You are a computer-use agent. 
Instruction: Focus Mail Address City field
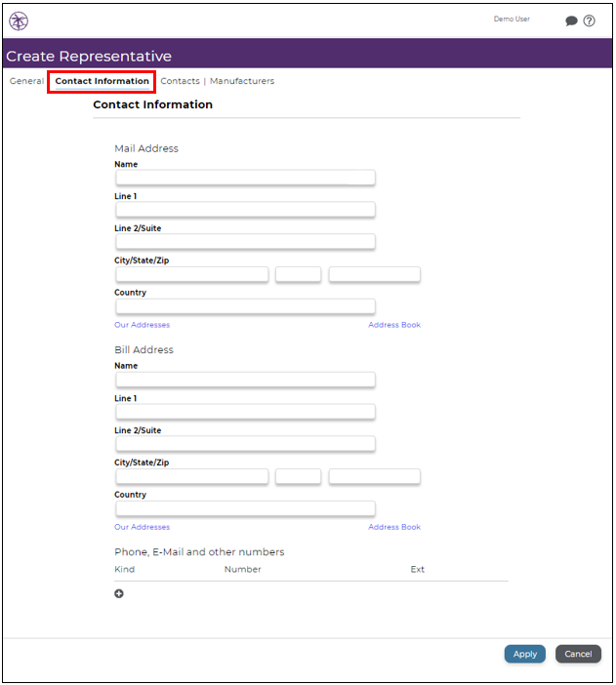[192, 274]
